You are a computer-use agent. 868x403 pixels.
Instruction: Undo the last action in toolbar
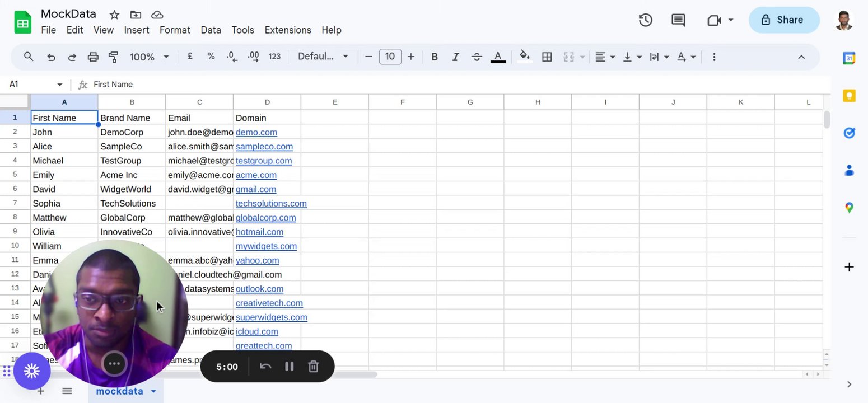(x=51, y=57)
